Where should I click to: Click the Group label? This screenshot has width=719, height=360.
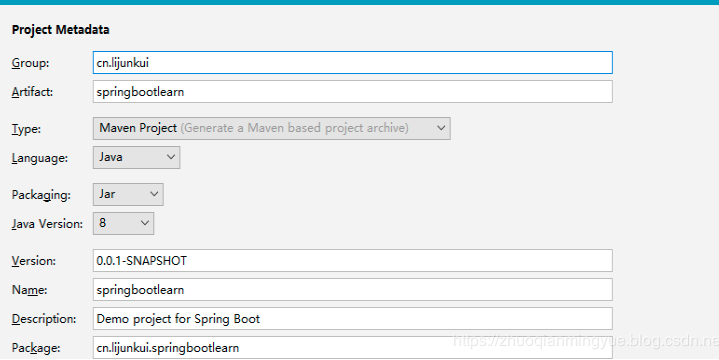(30, 63)
